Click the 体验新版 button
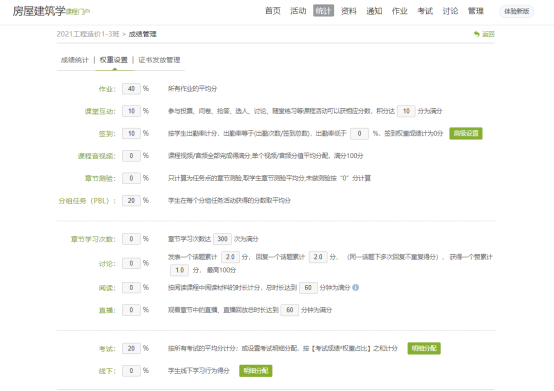The width and height of the screenshot is (554, 391). [x=517, y=11]
